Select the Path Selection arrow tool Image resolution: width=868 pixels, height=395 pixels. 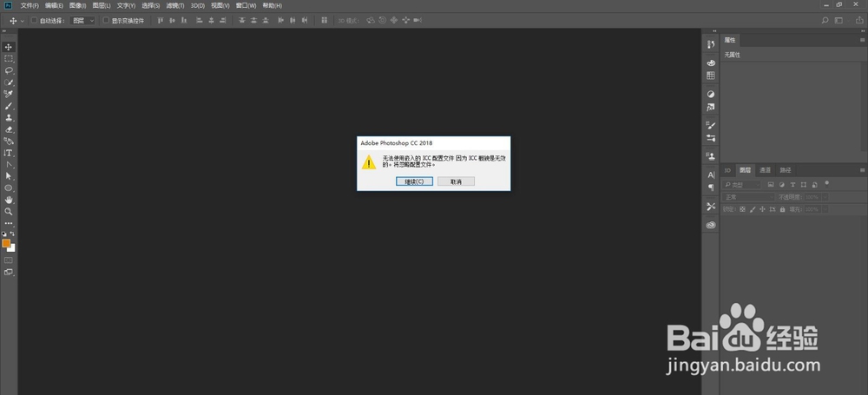9,176
